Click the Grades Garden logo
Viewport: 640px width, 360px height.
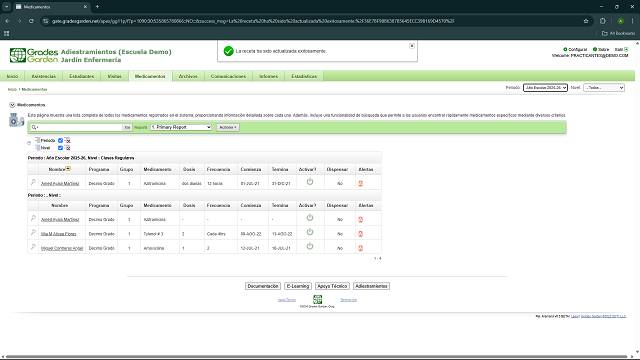[x=34, y=55]
